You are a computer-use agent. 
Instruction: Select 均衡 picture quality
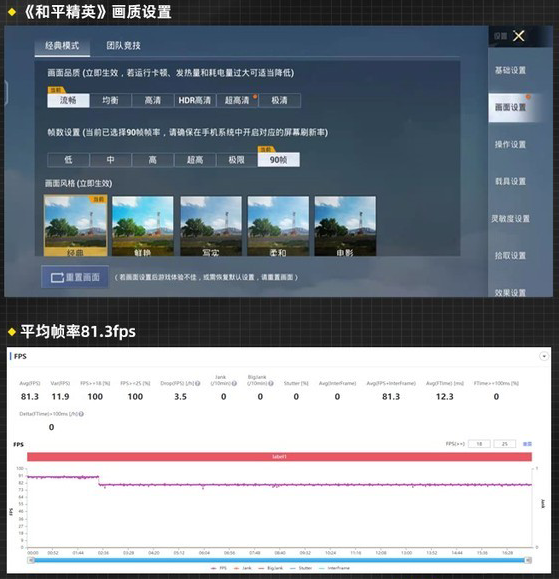110,100
